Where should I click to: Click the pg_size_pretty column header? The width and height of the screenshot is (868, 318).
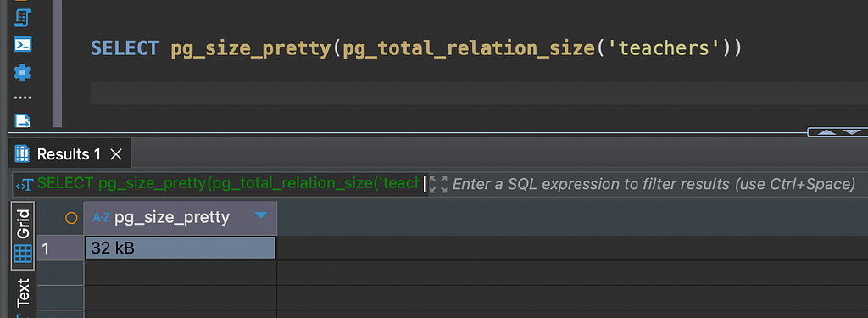tap(181, 218)
